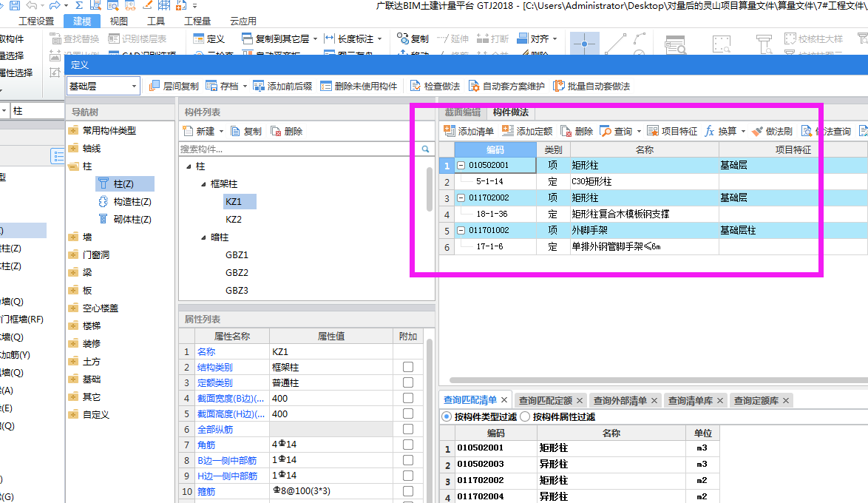Select 按构件属性过滤 radio button
The image size is (868, 503).
[x=525, y=416]
